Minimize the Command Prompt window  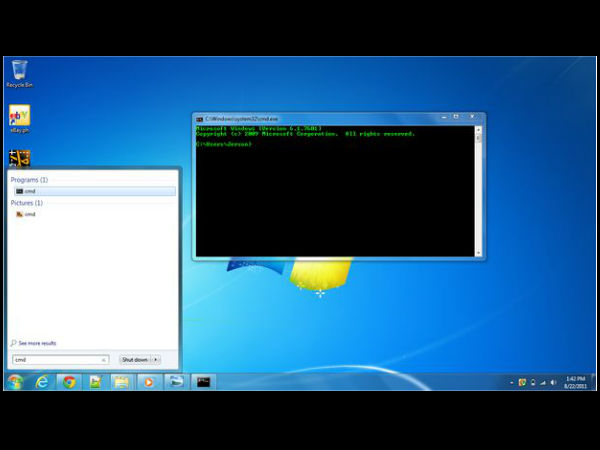click(x=444, y=117)
